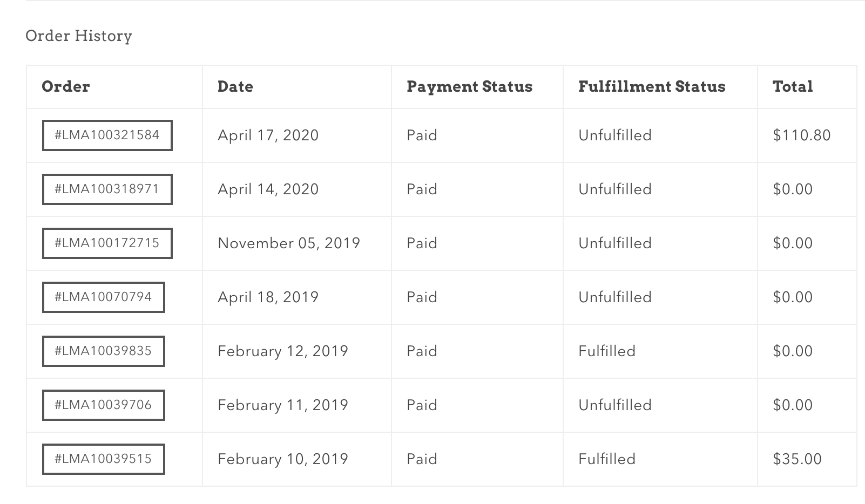Open order #LMA100172715

[107, 243]
